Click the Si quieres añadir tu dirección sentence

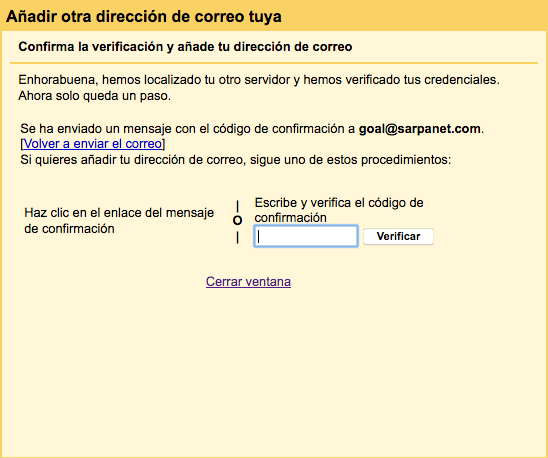click(x=236, y=160)
